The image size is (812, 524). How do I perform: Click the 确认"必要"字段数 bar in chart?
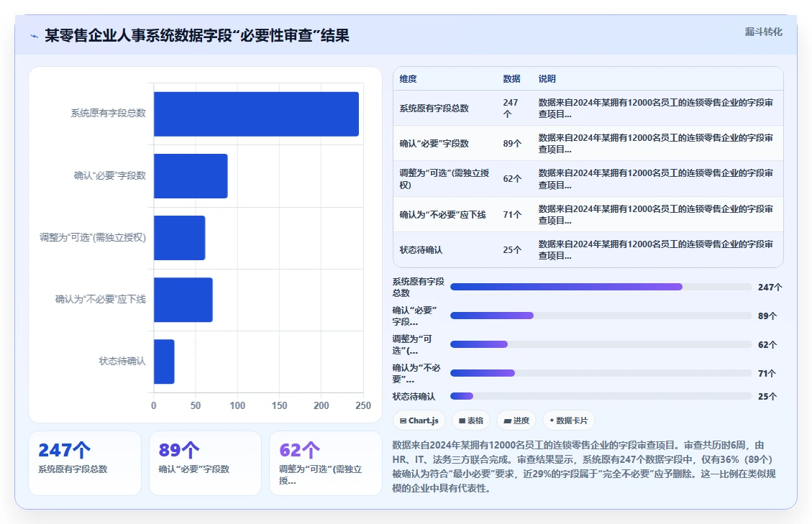(191, 176)
